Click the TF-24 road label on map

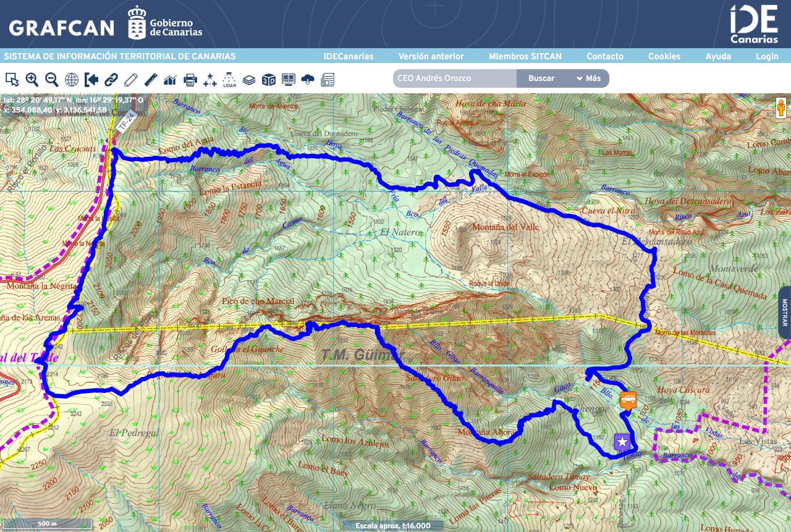coord(126,123)
